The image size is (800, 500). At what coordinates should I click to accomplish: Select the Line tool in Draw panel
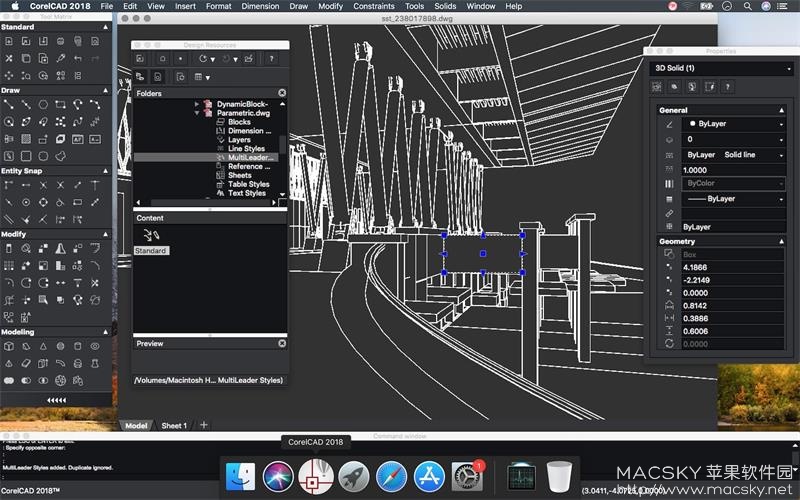pyautogui.click(x=9, y=105)
